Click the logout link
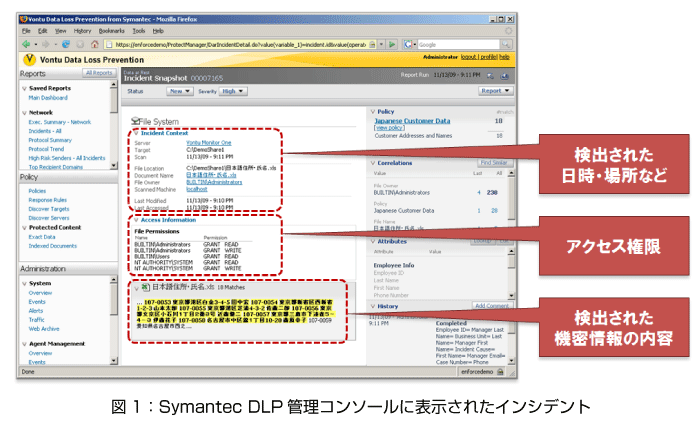The height and width of the screenshot is (431, 700). coord(469,57)
